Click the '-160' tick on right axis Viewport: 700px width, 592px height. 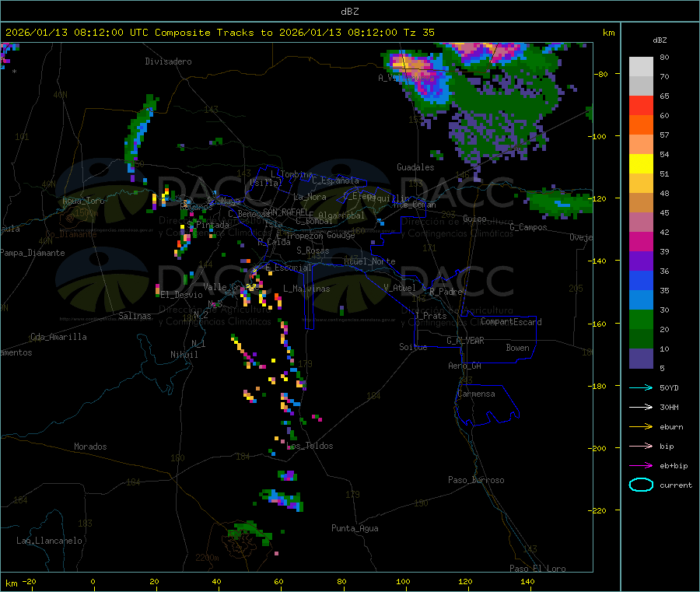tap(598, 324)
